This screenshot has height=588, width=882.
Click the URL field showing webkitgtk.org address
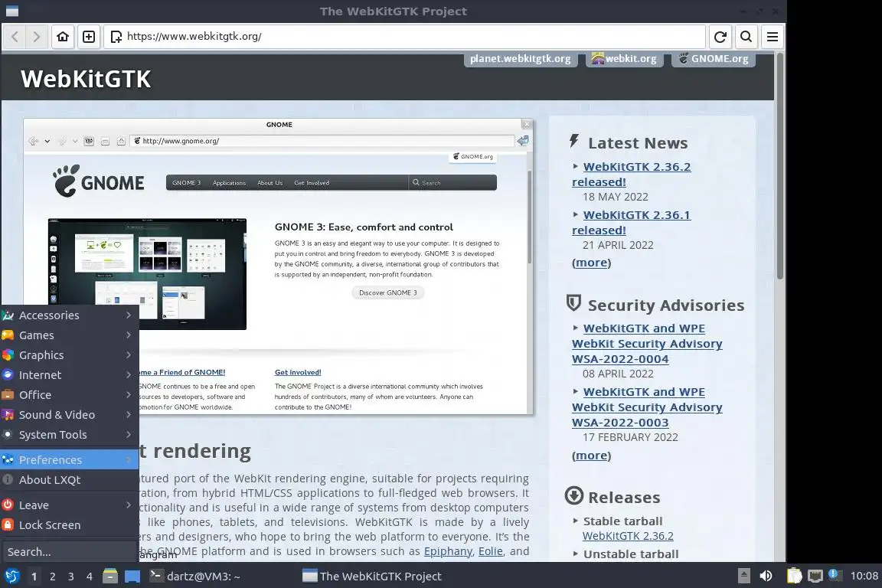pyautogui.click(x=404, y=37)
